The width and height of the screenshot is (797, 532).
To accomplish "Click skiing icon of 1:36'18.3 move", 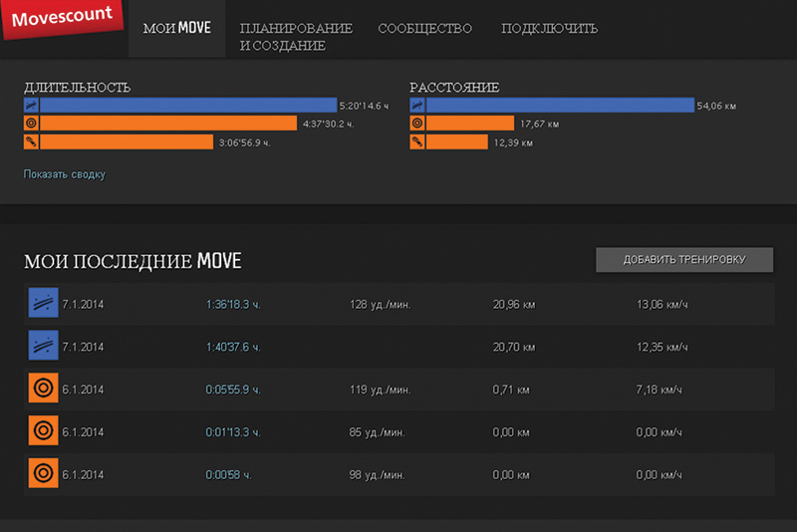I will (x=43, y=303).
